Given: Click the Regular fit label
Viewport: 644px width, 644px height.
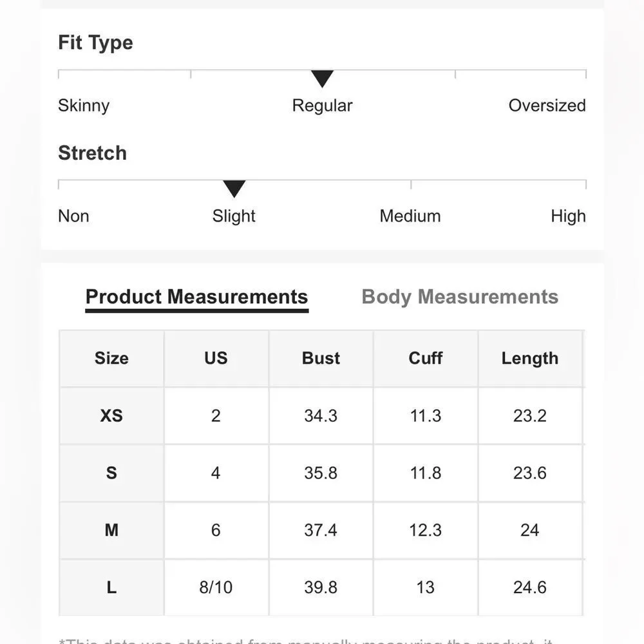Looking at the screenshot, I should (323, 106).
